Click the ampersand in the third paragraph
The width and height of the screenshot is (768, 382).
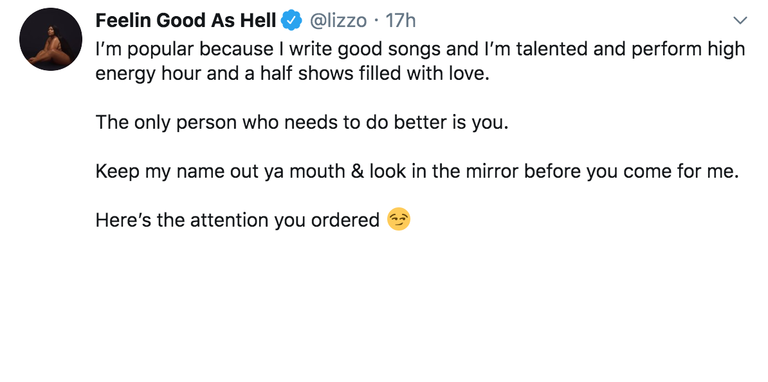[x=357, y=171]
